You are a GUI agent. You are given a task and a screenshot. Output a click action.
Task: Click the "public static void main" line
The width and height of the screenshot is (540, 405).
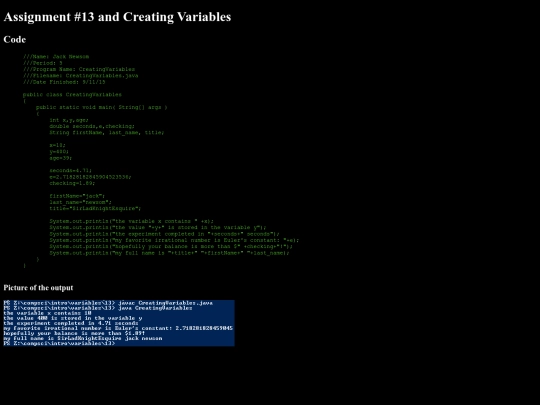click(102, 107)
